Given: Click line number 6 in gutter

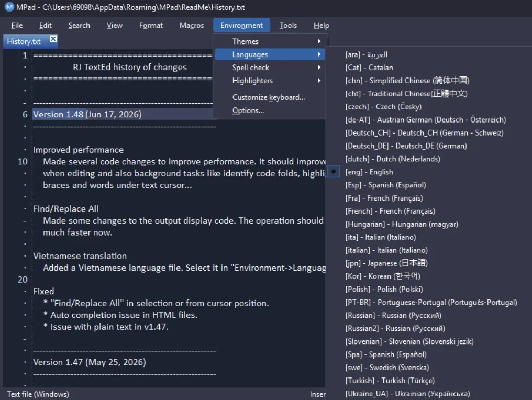Looking at the screenshot, I should (x=25, y=114).
